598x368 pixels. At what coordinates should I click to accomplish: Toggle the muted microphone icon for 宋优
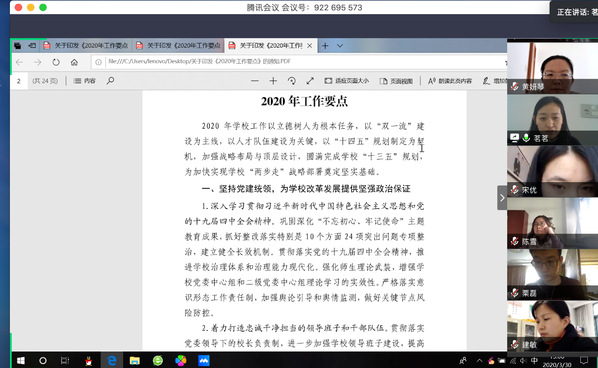pos(514,190)
